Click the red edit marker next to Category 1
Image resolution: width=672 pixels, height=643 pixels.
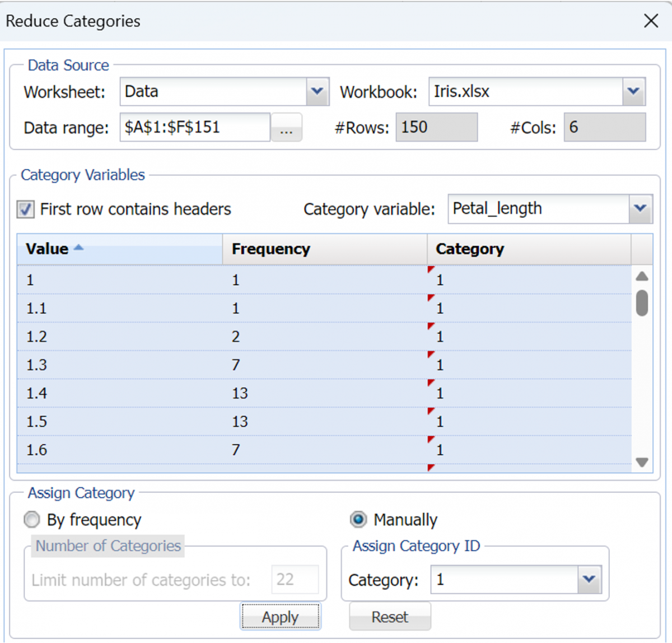click(x=431, y=270)
